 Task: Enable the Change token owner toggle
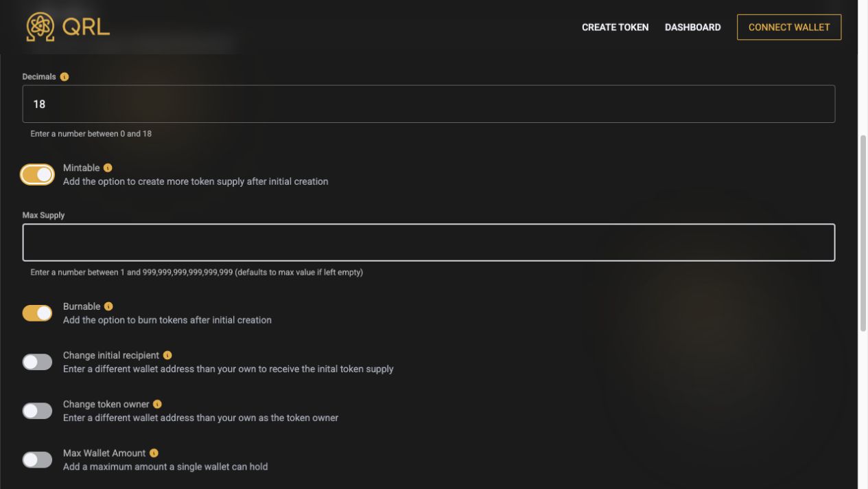(37, 411)
